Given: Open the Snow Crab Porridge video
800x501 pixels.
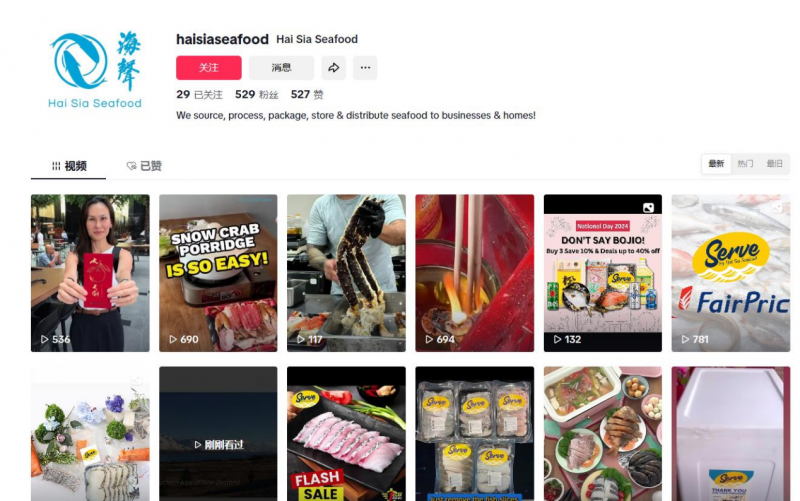Looking at the screenshot, I should pyautogui.click(x=218, y=273).
